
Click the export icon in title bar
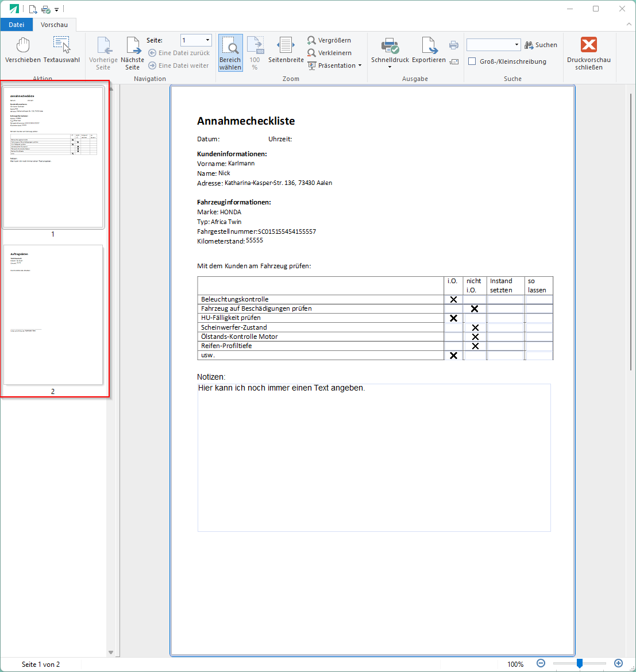pos(33,9)
